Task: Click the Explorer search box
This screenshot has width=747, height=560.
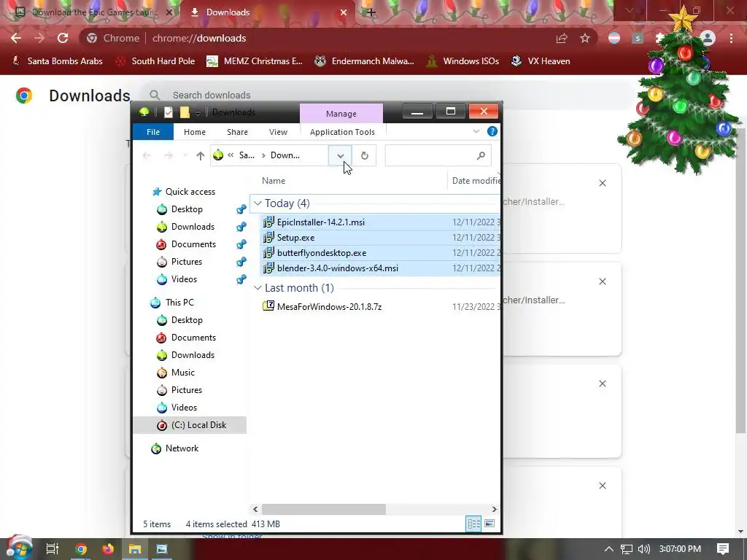Action: click(438, 156)
